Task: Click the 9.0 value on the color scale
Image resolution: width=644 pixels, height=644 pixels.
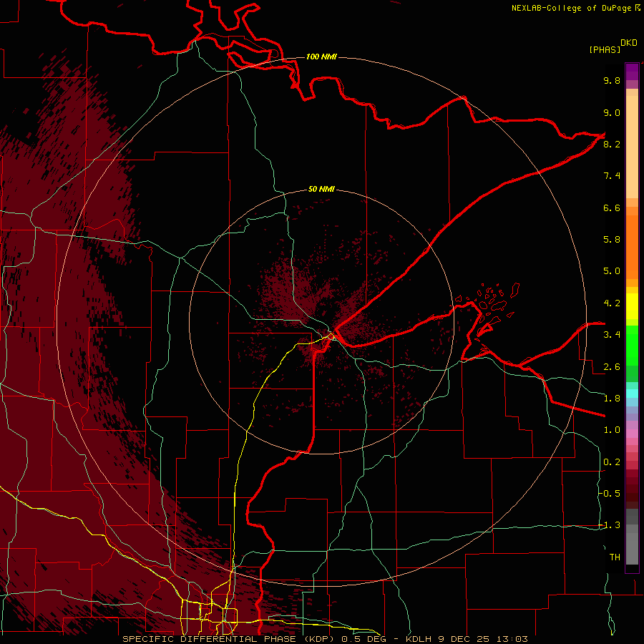Action: [x=612, y=112]
